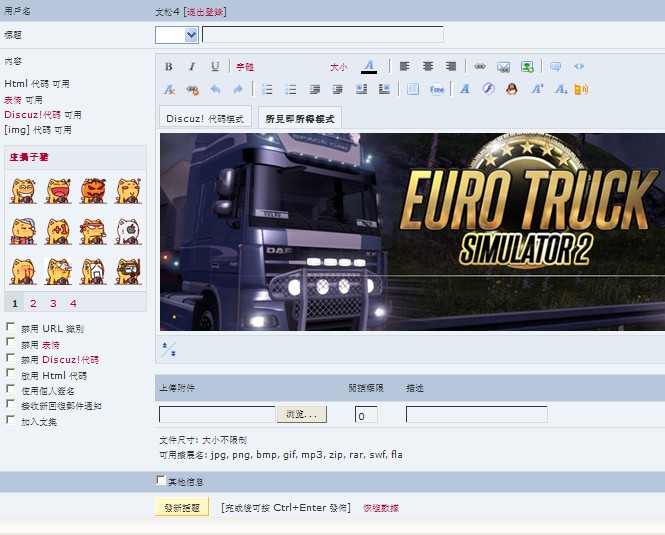Image resolution: width=665 pixels, height=535 pixels.
Task: Click the underline formatting icon
Action: [215, 67]
